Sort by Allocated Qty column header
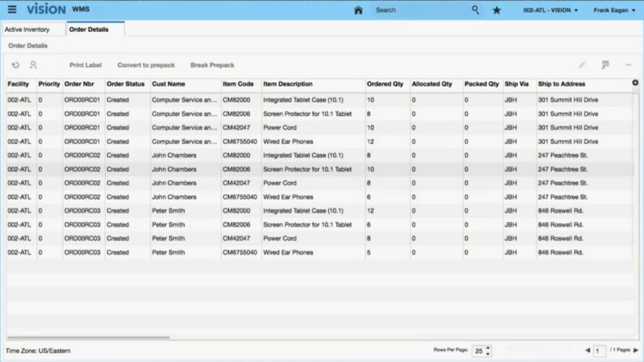The image size is (644, 362). (x=432, y=84)
